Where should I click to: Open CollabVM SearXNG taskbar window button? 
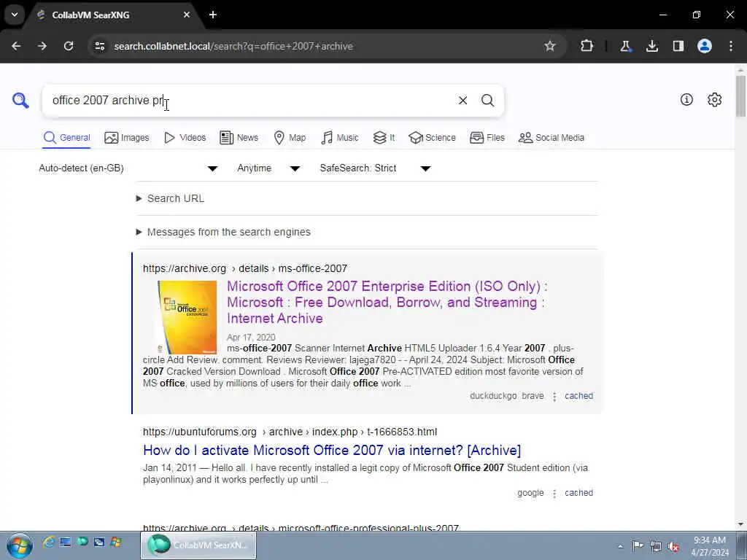point(198,545)
